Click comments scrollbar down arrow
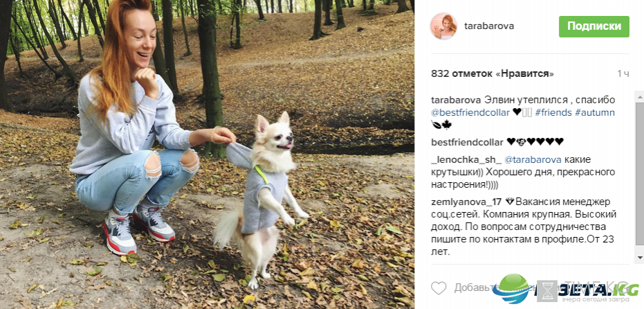644x309 pixels. point(639,258)
